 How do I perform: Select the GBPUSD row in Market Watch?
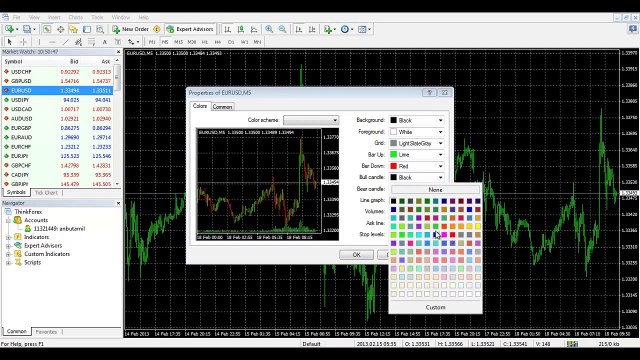click(x=57, y=81)
